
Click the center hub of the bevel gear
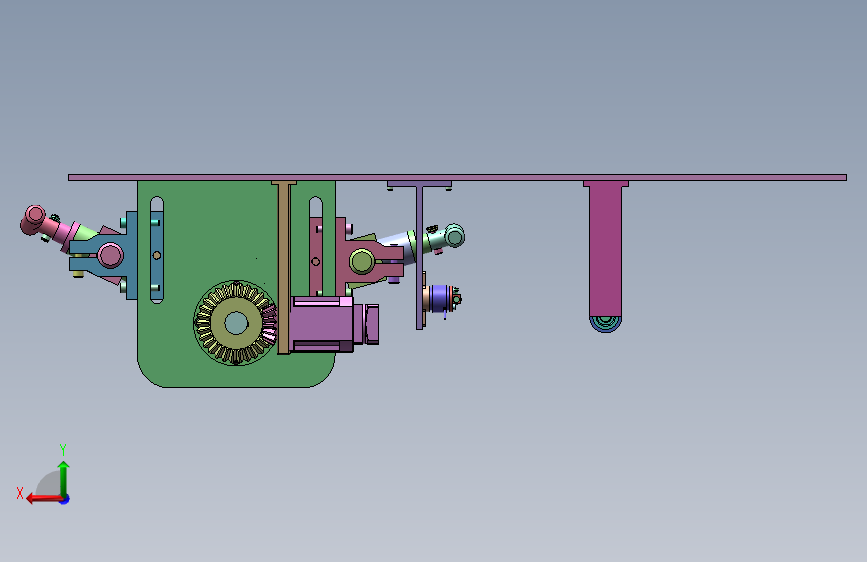coord(237,323)
